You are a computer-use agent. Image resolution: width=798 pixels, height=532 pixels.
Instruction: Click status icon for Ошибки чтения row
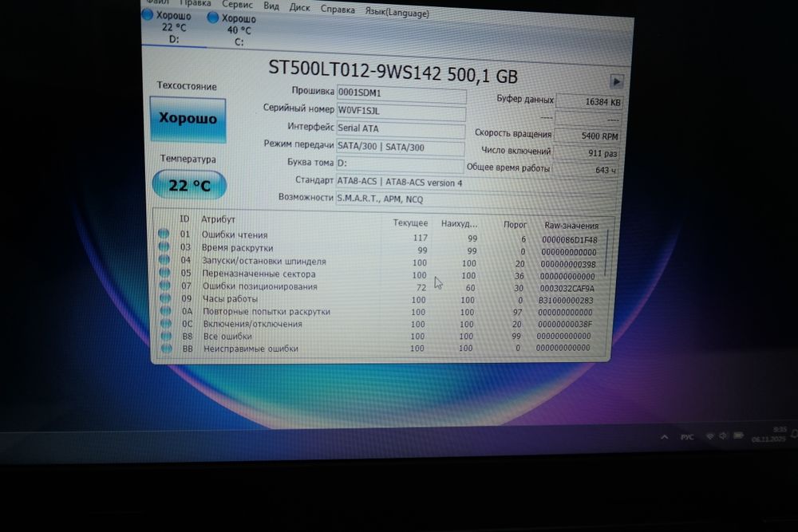pos(164,234)
